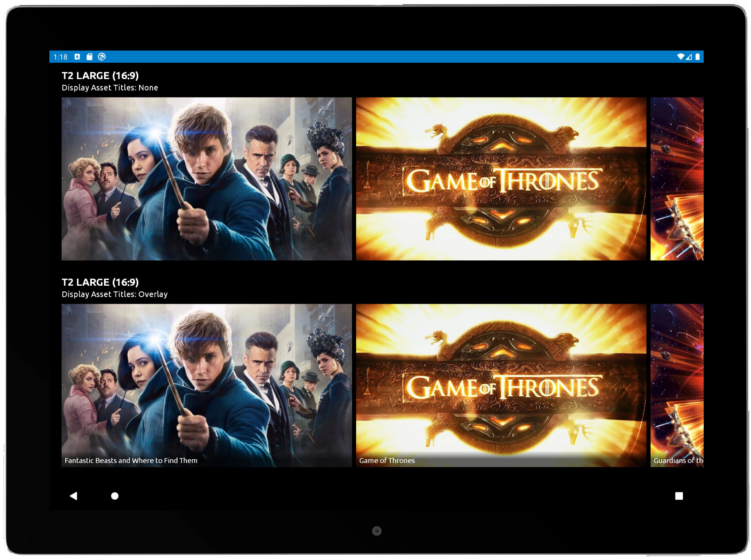This screenshot has height=560, width=751.
Task: Tap the Android home circle button
Action: pos(115,496)
